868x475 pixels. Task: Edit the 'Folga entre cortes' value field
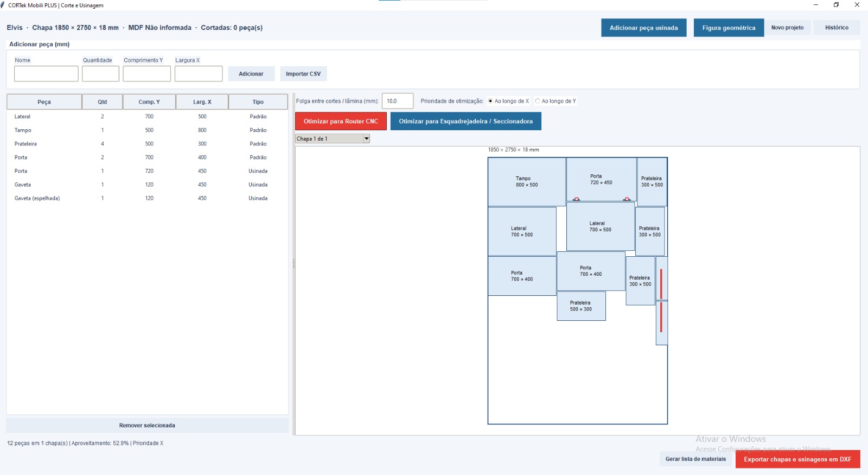pyautogui.click(x=398, y=101)
